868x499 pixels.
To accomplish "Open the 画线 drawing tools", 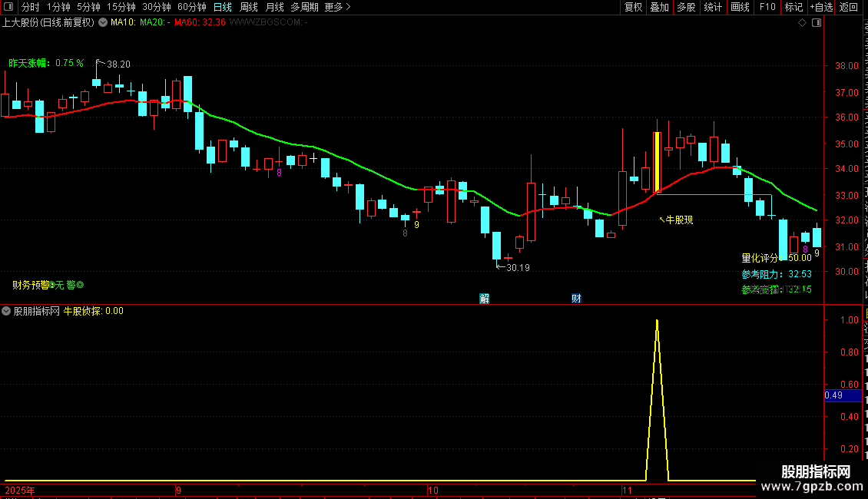I will click(x=740, y=7).
